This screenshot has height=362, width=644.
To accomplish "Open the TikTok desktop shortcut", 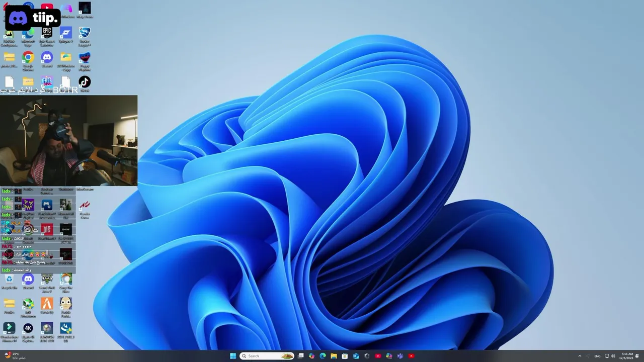I will point(85,84).
